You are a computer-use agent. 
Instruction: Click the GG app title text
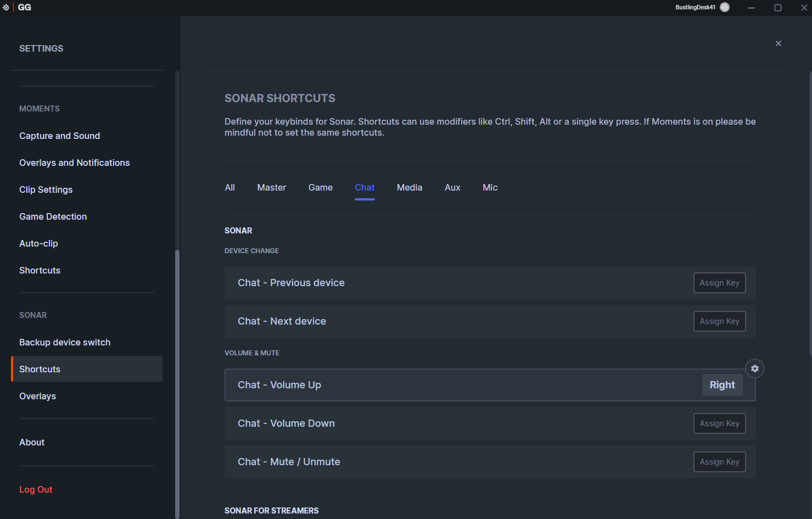25,8
